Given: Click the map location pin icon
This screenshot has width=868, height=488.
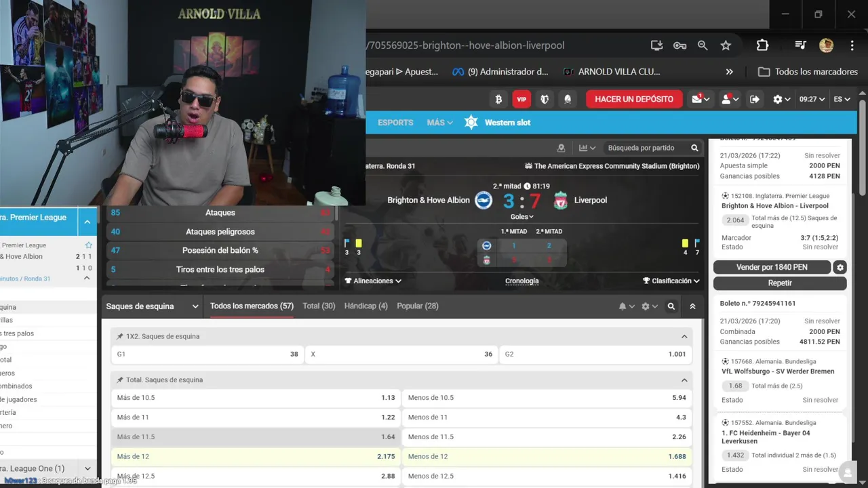Looking at the screenshot, I should [x=561, y=148].
